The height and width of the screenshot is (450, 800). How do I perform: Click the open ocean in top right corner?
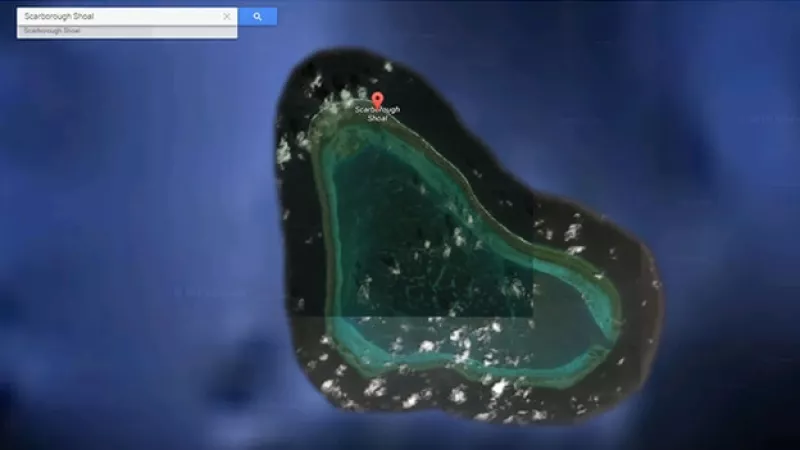(x=740, y=40)
